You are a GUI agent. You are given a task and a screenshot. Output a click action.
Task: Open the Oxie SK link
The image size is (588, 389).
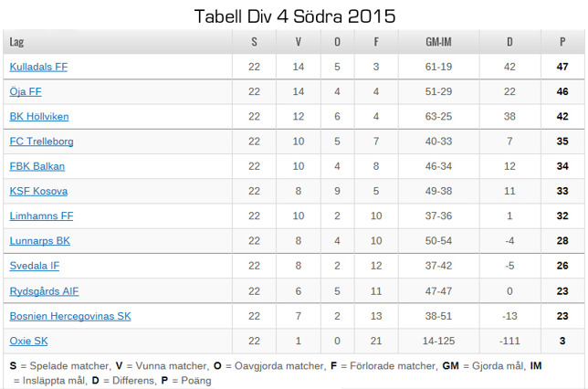click(x=29, y=341)
